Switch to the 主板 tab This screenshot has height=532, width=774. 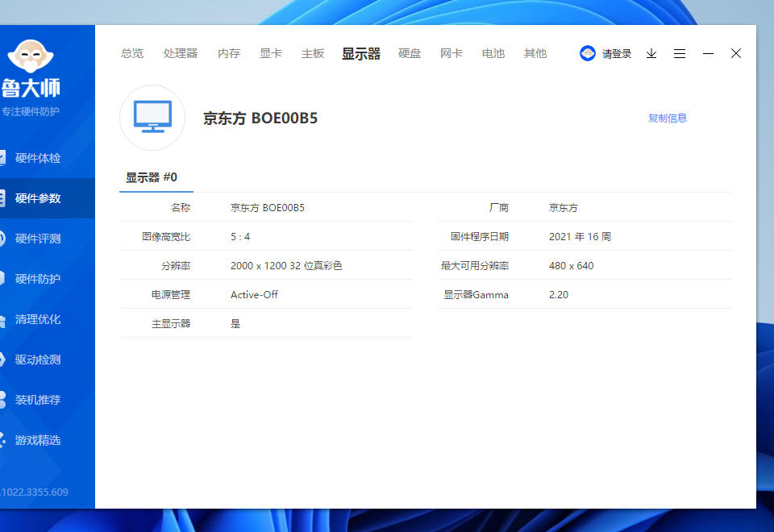pyautogui.click(x=313, y=53)
